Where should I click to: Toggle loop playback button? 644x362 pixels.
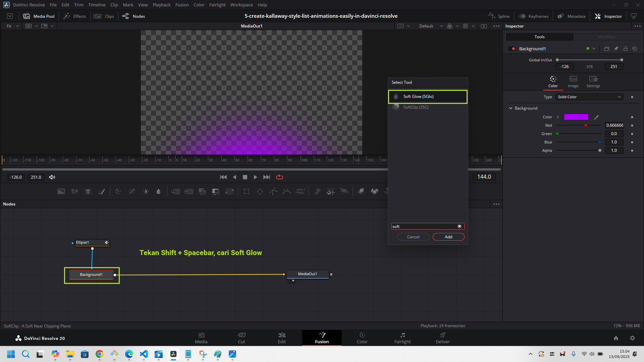coord(279,177)
